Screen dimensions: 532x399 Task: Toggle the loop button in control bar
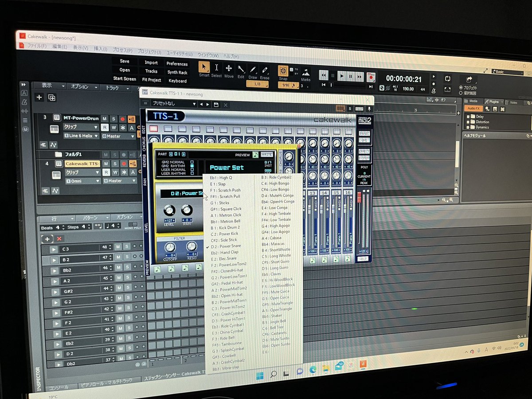coord(447,78)
